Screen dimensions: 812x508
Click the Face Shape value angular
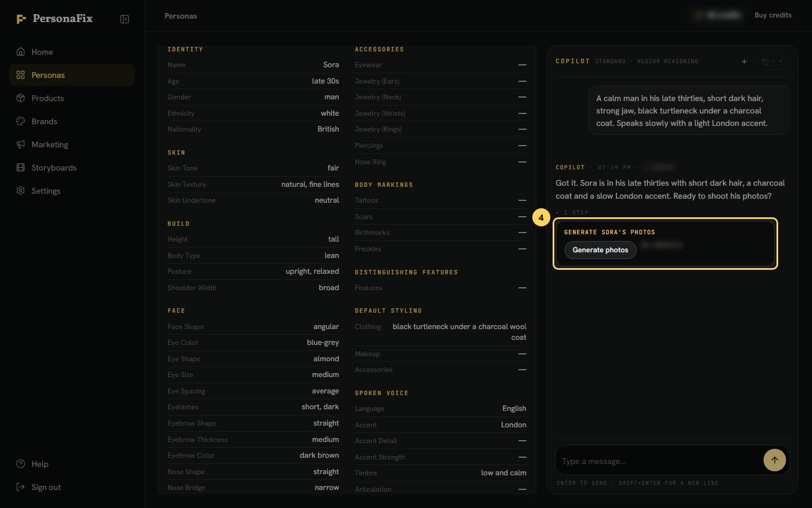click(326, 327)
